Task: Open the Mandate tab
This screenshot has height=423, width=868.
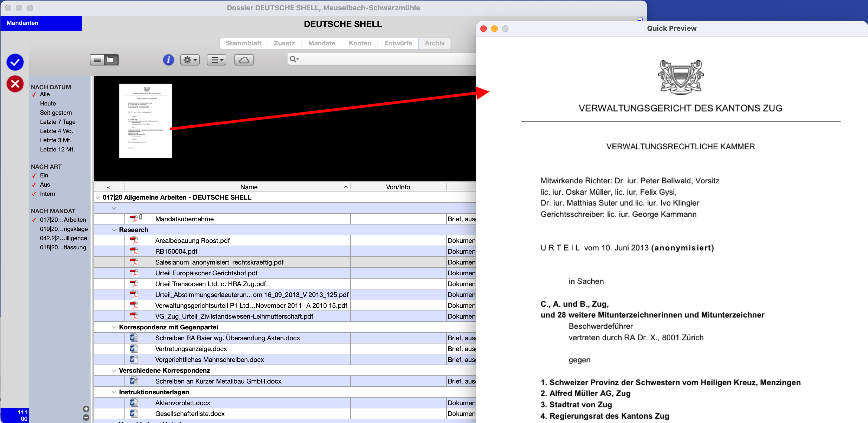Action: tap(321, 43)
